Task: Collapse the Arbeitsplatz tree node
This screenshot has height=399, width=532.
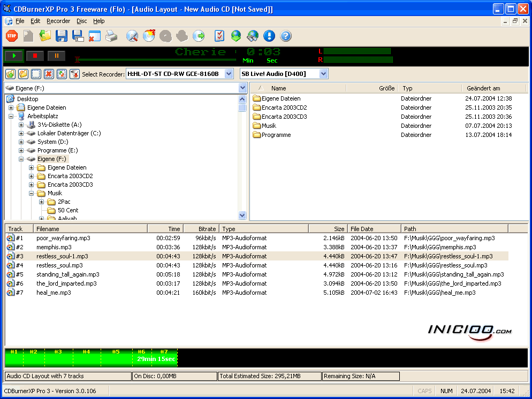Action: [11, 116]
